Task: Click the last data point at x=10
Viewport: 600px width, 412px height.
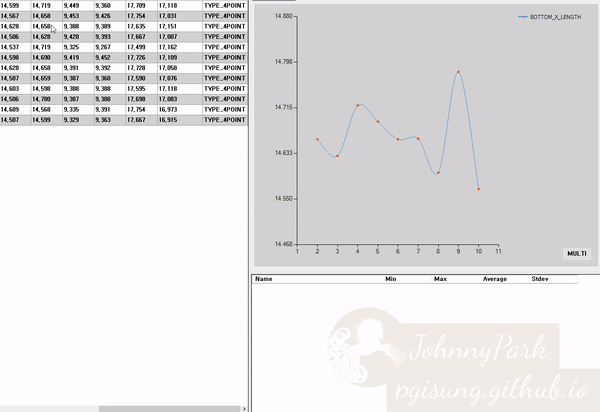Action: coord(478,189)
